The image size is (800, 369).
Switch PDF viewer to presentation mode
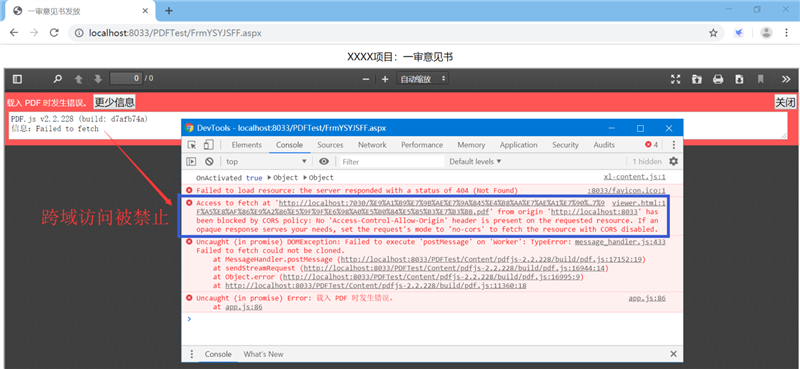[x=676, y=79]
